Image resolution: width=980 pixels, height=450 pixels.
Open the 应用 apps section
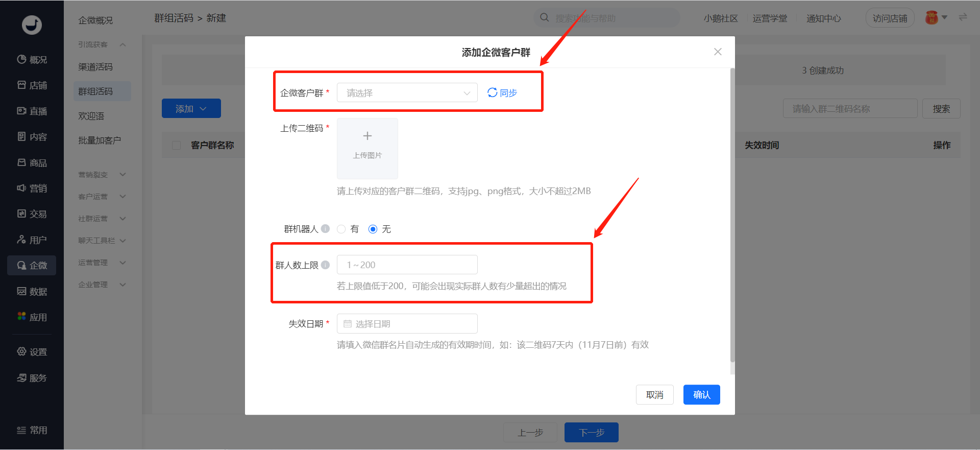tap(32, 317)
